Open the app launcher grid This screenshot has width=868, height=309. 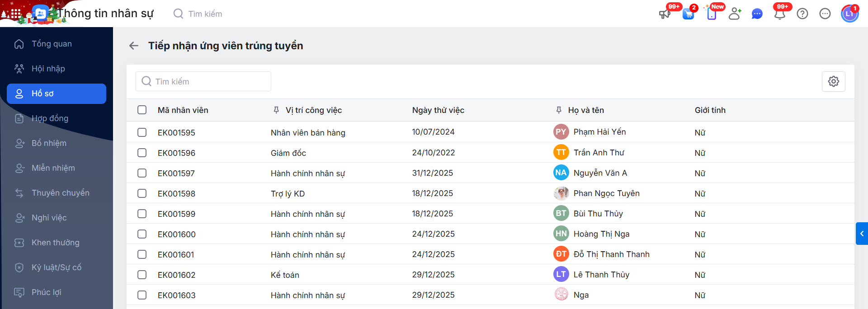(x=16, y=14)
